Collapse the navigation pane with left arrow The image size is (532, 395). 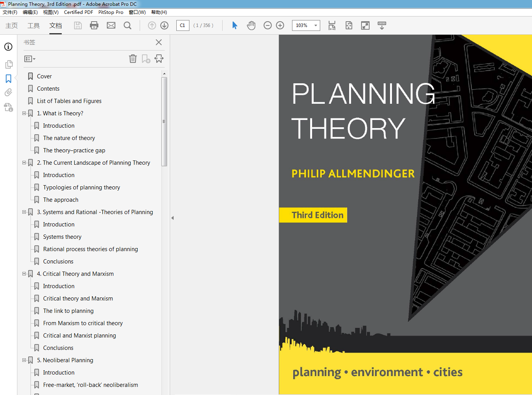(x=172, y=218)
